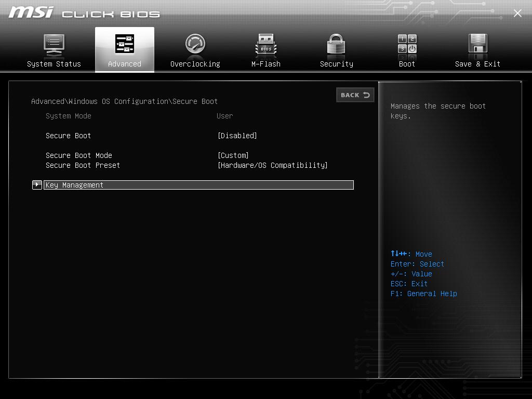Click the Secure Boot Preset label
Screen dimensions: 532x399
tap(83, 165)
